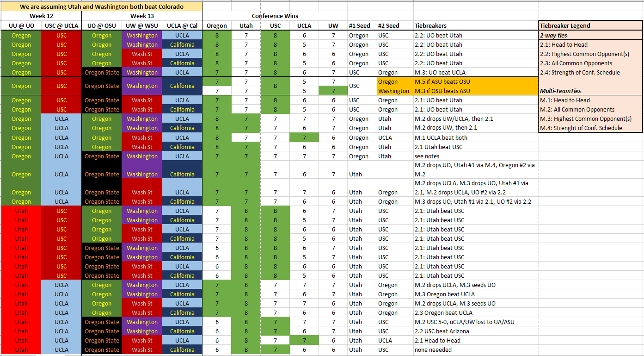
Task: Select the 'Tiebreaker Legend' heading cell
Action: (590, 25)
